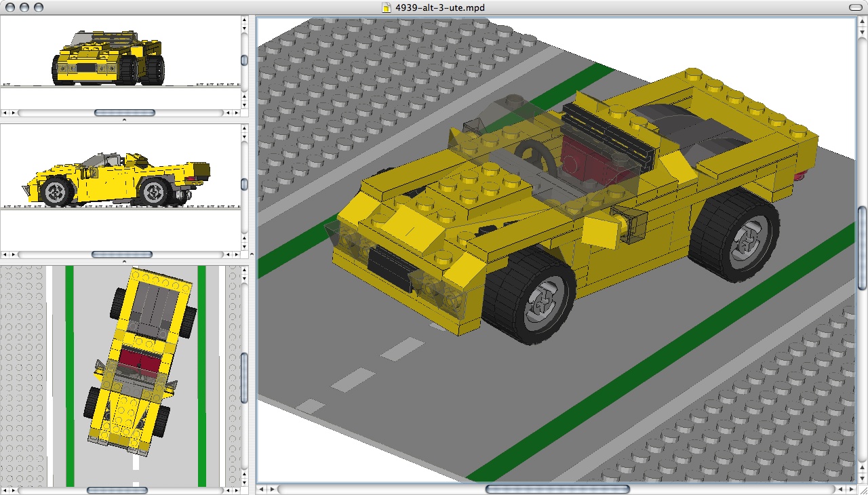Viewport: 868px width, 495px height.
Task: Click the upward disclosure caret between the front and side panes
Action: [123, 119]
